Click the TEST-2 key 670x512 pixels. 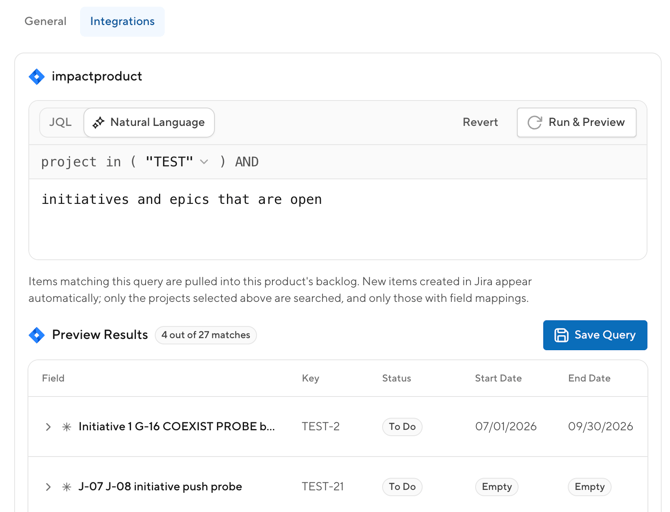pos(320,427)
